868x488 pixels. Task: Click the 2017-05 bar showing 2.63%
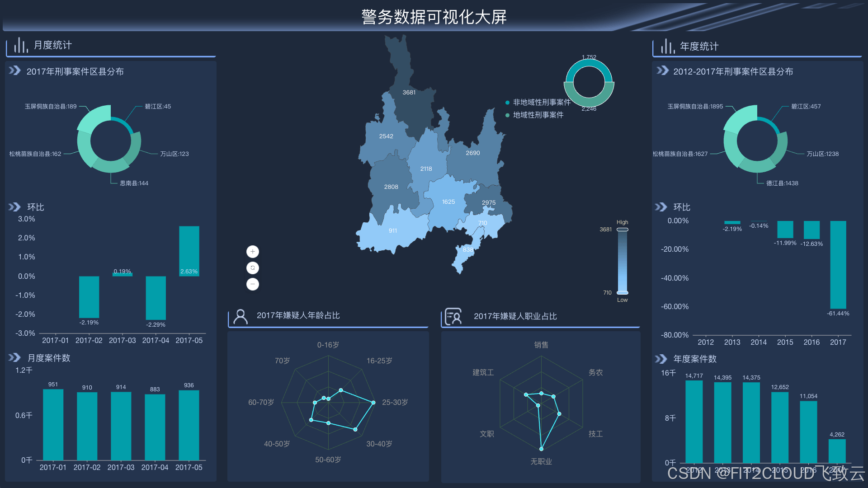coord(189,251)
